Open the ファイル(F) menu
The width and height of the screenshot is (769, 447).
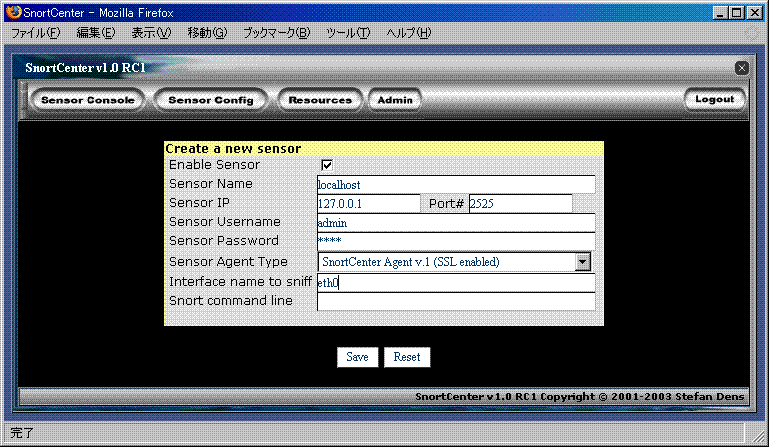coord(35,33)
